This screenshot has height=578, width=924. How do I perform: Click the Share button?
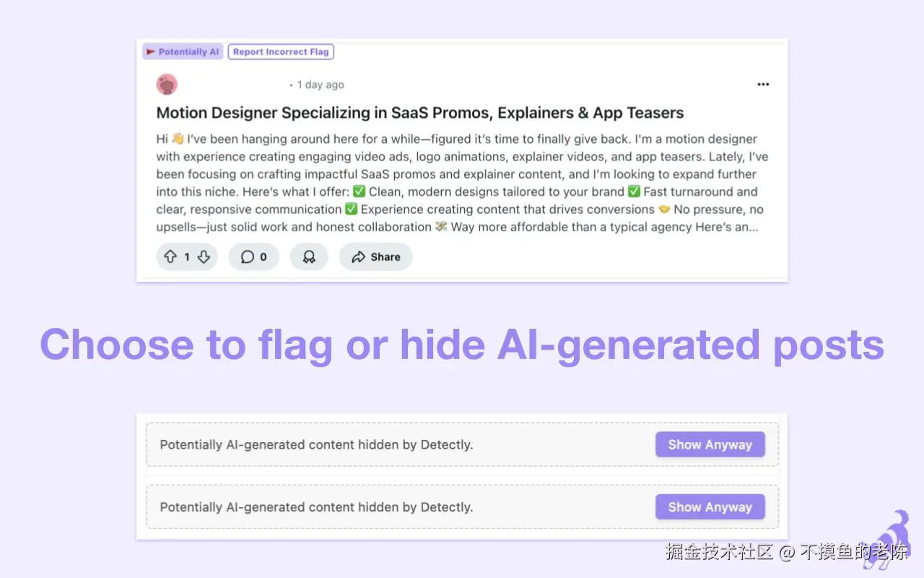[375, 256]
